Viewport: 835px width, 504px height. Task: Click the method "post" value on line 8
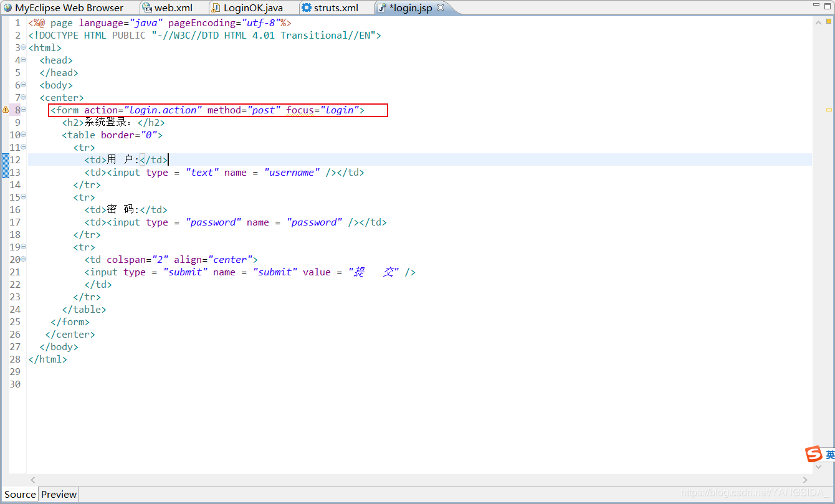click(264, 110)
